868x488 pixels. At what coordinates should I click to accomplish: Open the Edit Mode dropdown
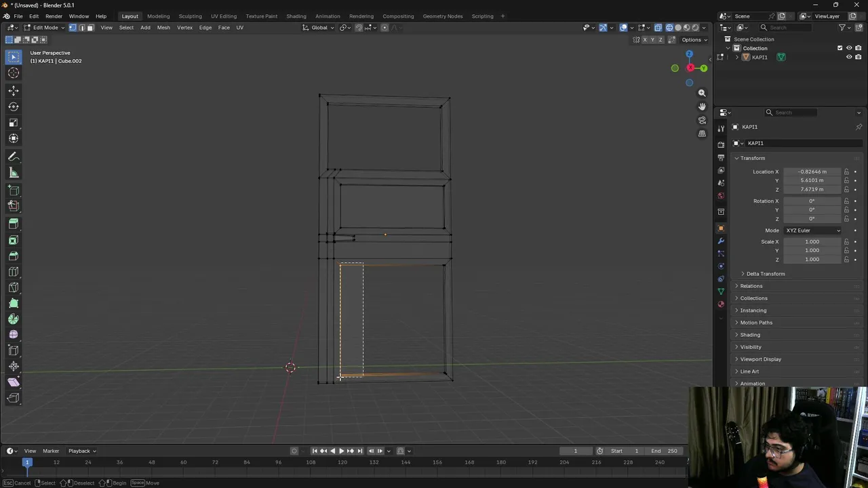click(45, 28)
